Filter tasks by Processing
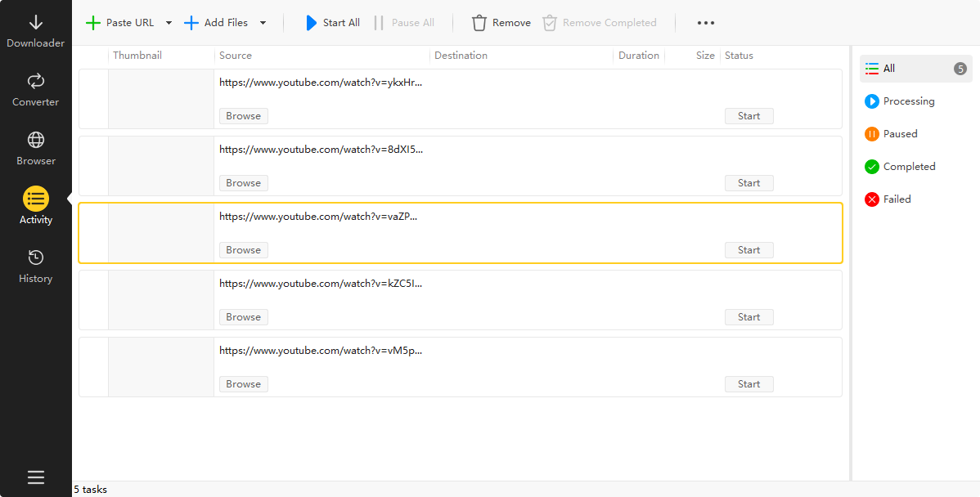This screenshot has width=980, height=497. point(908,101)
